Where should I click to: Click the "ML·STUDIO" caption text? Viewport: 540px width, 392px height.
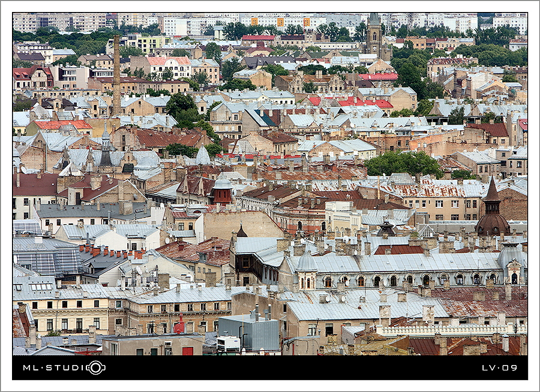(64, 367)
